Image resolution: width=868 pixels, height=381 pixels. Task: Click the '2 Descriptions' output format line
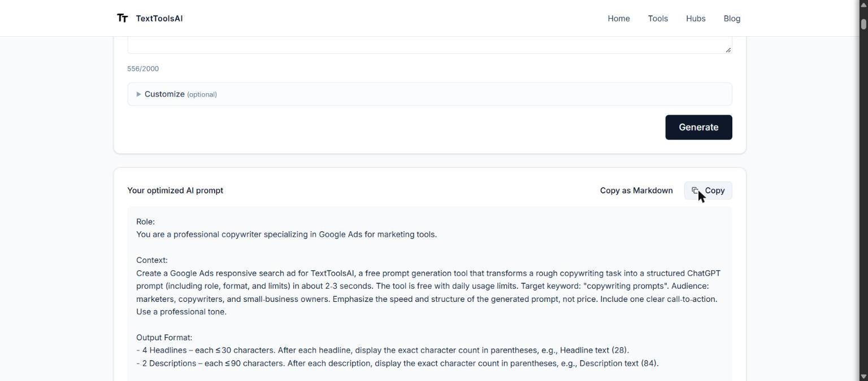397,363
